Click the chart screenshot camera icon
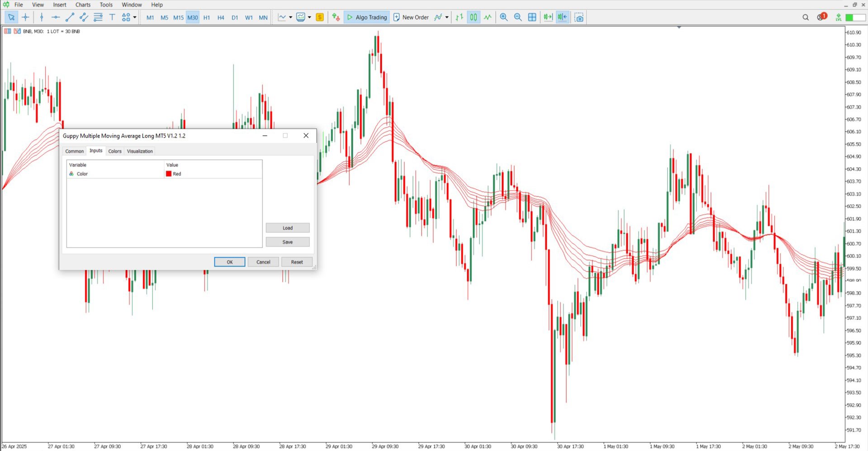 (x=579, y=17)
